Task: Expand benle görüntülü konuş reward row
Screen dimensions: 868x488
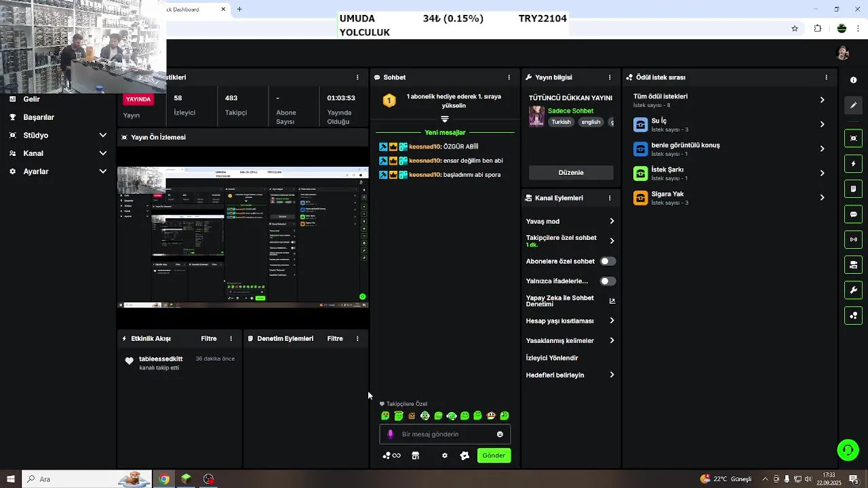Action: coord(730,148)
